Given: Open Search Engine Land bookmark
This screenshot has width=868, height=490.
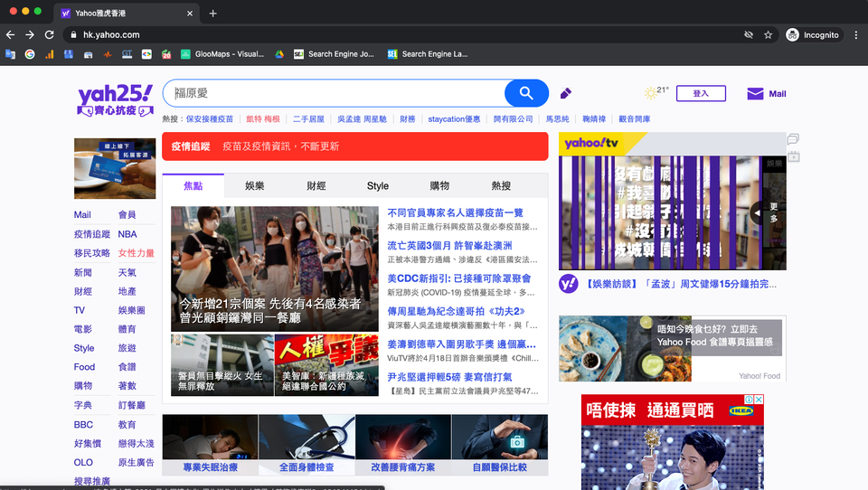Looking at the screenshot, I should [428, 54].
